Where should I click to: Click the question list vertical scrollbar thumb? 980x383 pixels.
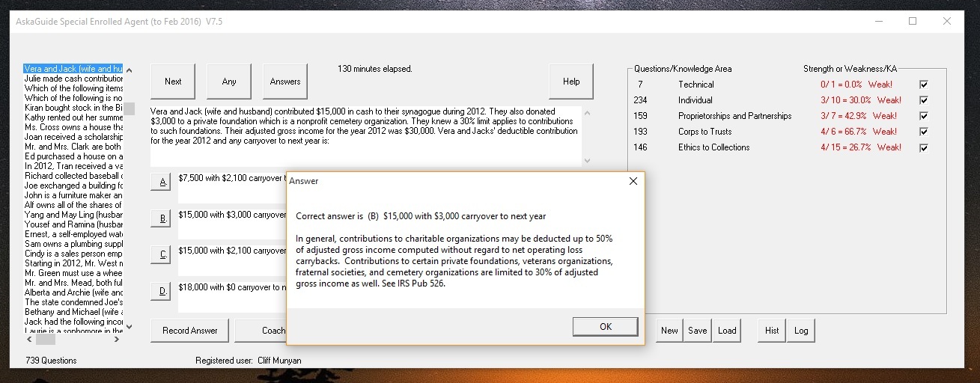tap(129, 108)
